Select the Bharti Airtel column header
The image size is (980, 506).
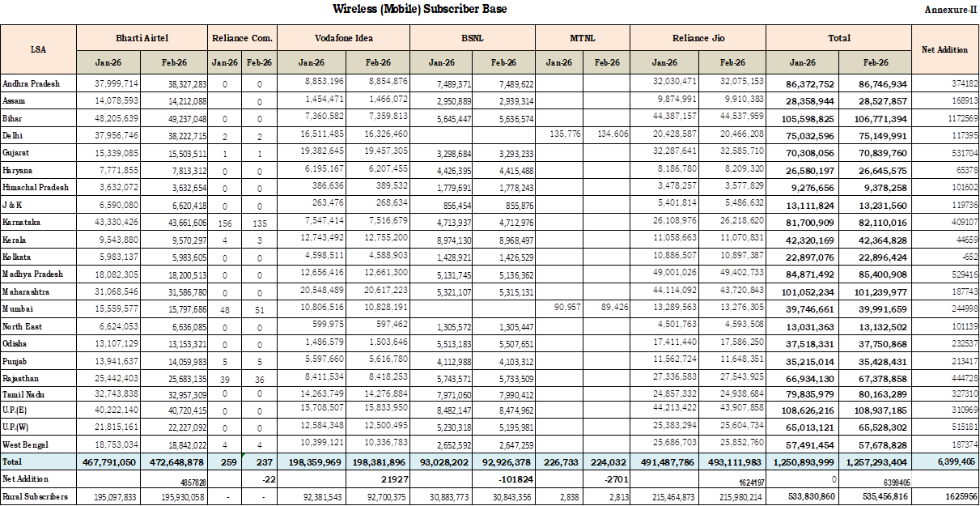pos(141,37)
